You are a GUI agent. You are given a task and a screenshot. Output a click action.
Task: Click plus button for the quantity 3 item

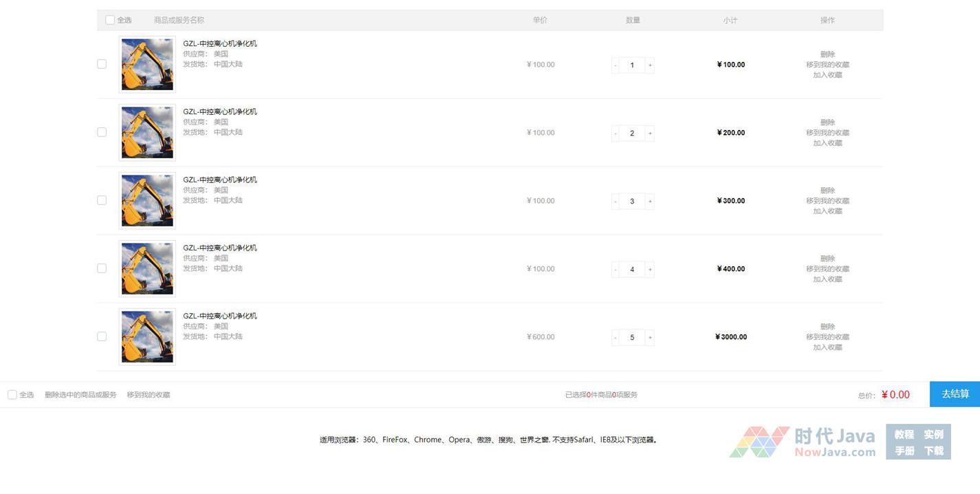tap(650, 202)
